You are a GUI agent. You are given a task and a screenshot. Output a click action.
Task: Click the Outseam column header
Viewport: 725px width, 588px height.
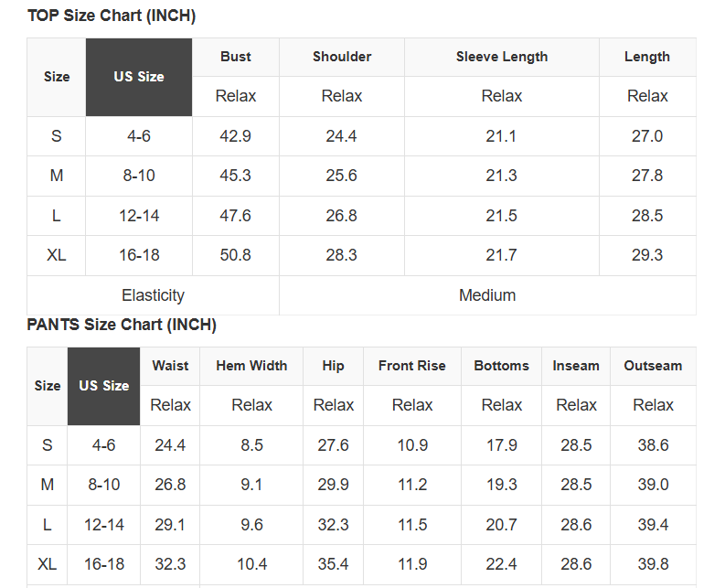coord(653,366)
